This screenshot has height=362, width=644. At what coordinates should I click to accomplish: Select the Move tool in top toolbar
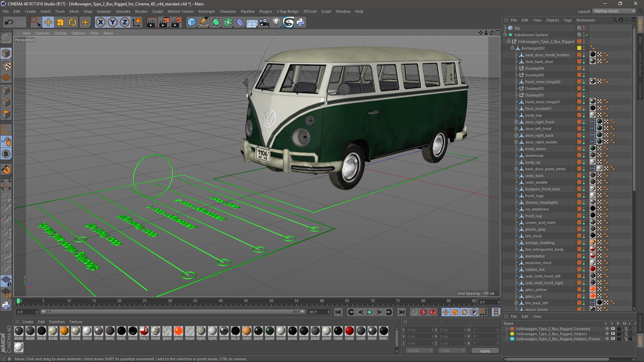(x=48, y=22)
